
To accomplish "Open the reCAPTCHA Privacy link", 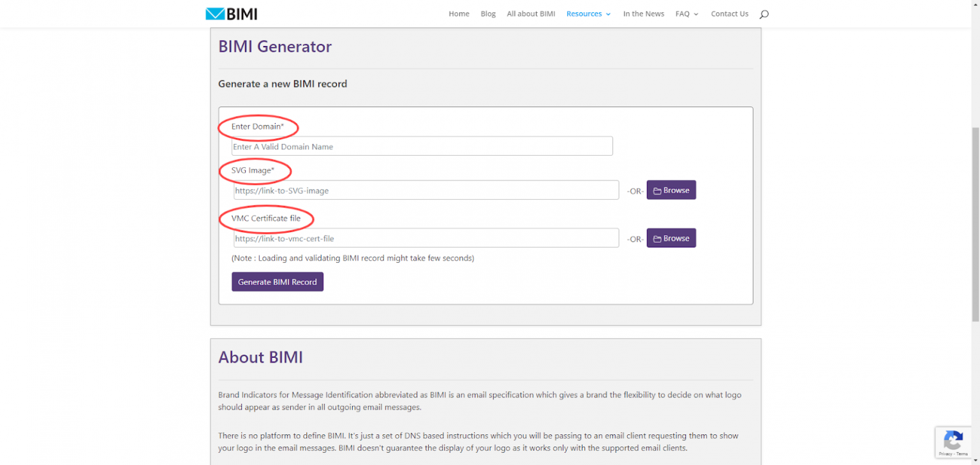I will pos(946,454).
